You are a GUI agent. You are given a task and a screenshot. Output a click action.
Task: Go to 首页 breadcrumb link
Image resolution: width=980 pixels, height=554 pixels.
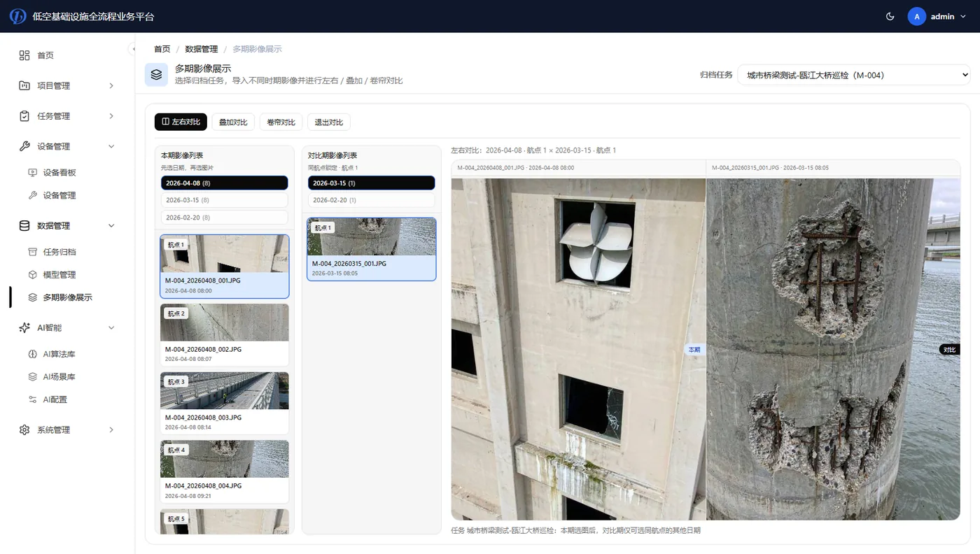[x=162, y=49]
